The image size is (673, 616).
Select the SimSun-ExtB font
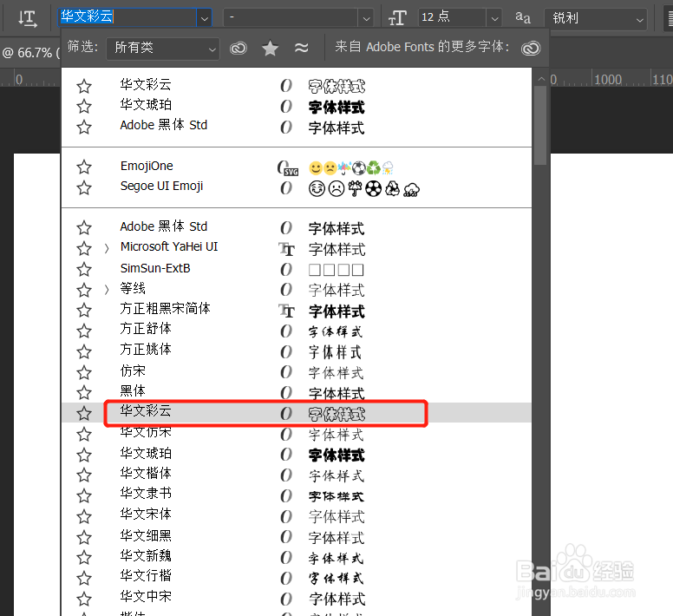click(155, 268)
